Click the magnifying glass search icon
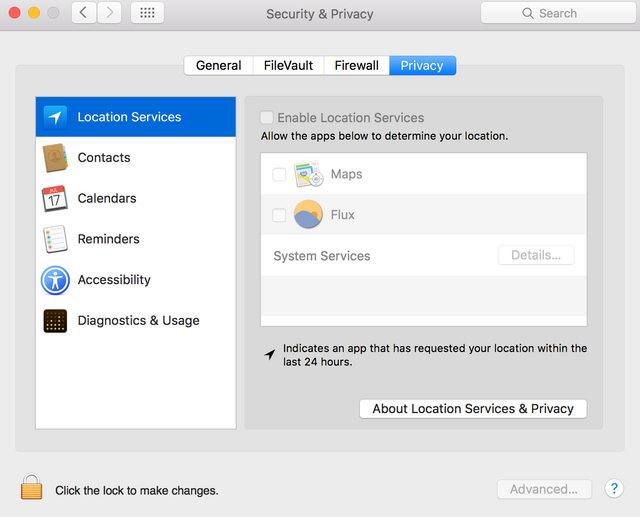This screenshot has width=640, height=517. click(x=528, y=13)
